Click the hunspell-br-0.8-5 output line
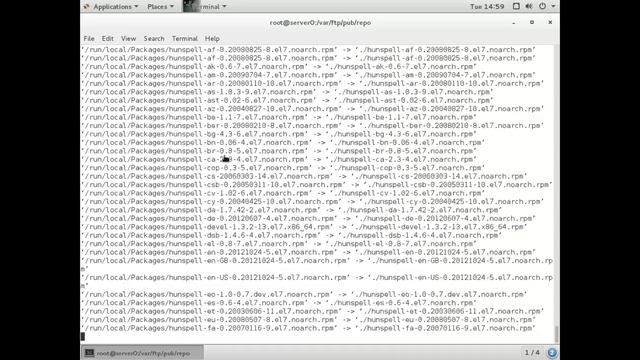The width and height of the screenshot is (640, 360). 279,151
